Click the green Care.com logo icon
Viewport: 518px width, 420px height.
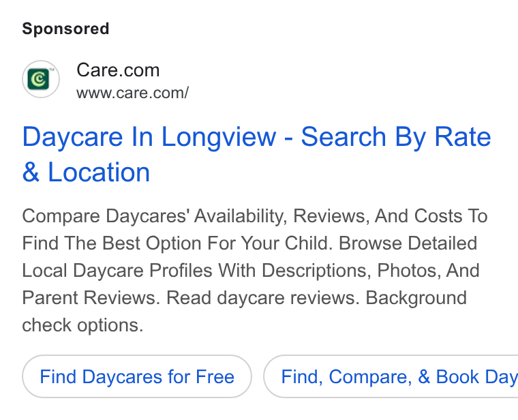[x=38, y=79]
